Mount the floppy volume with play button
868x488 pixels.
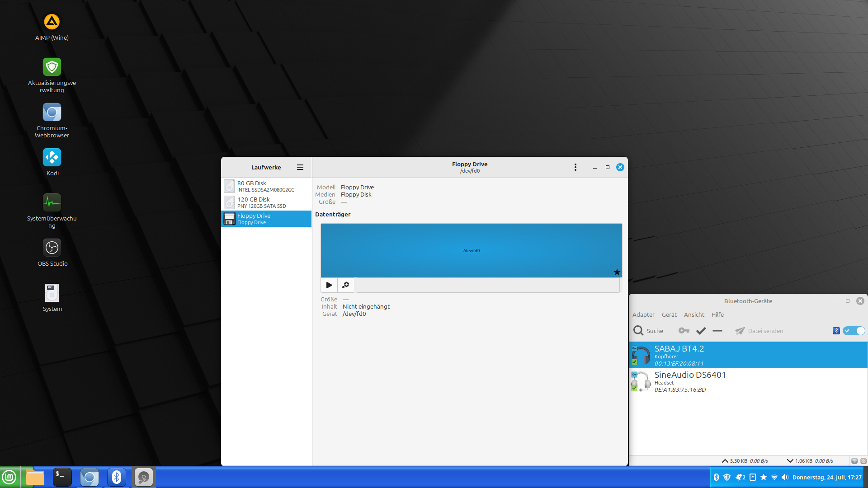329,285
